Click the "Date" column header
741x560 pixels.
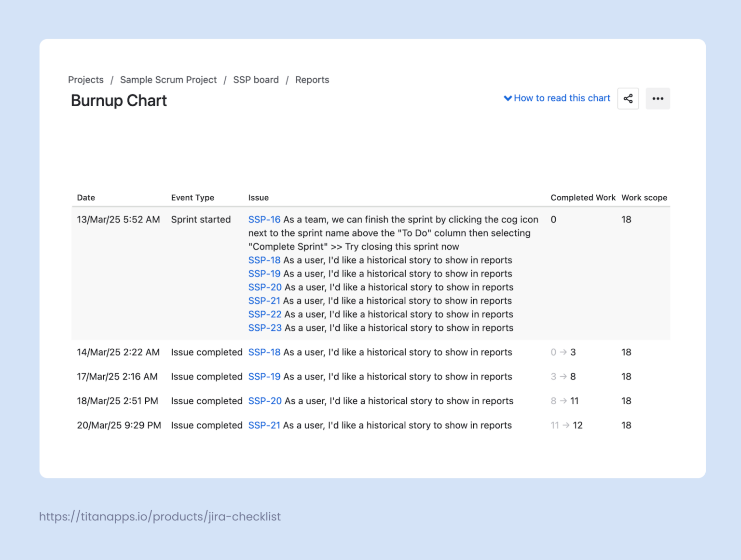pos(86,197)
